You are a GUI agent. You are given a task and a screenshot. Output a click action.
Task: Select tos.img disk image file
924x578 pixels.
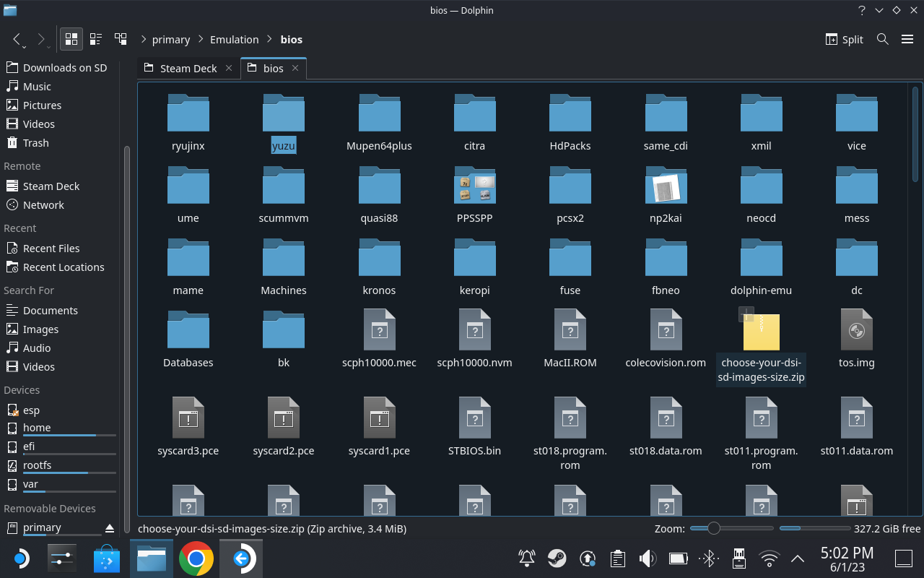pyautogui.click(x=856, y=340)
